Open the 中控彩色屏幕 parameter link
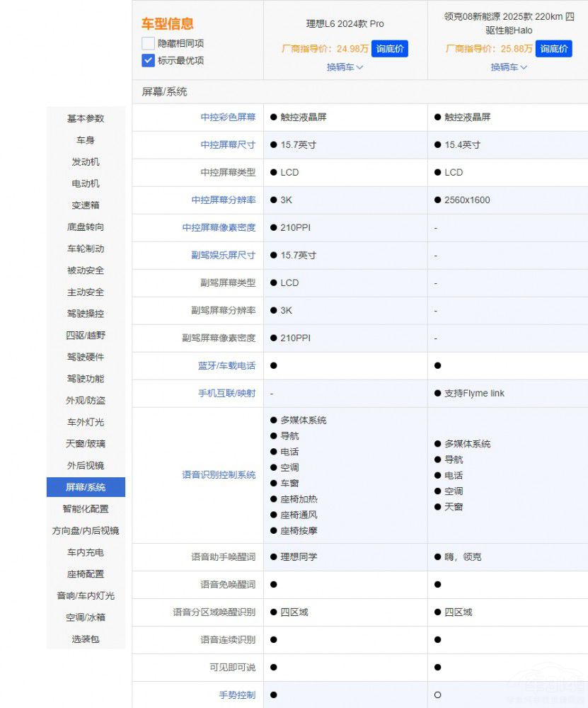The width and height of the screenshot is (588, 708). click(x=227, y=117)
